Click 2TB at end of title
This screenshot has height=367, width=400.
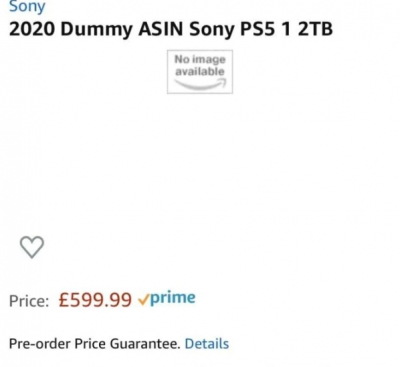click(x=315, y=29)
